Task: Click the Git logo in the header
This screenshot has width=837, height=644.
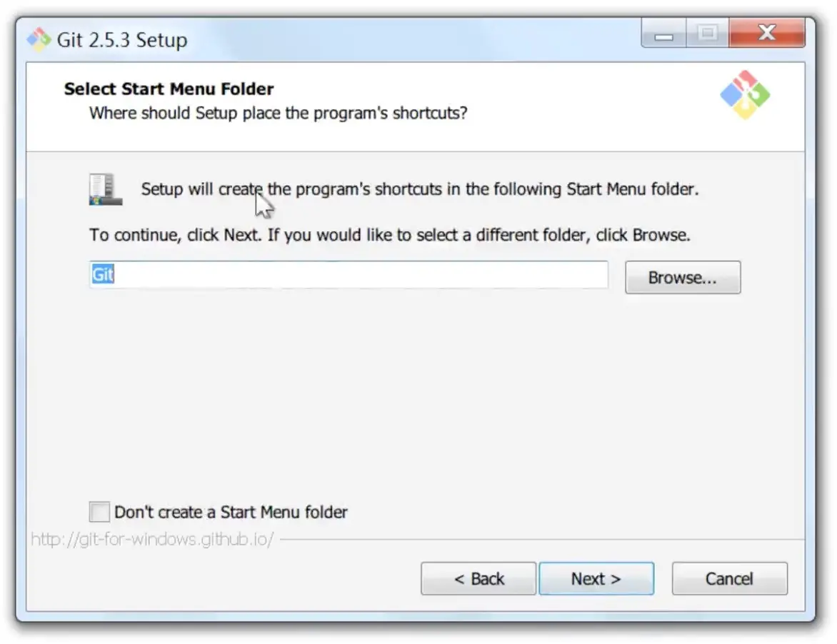Action: pyautogui.click(x=745, y=95)
